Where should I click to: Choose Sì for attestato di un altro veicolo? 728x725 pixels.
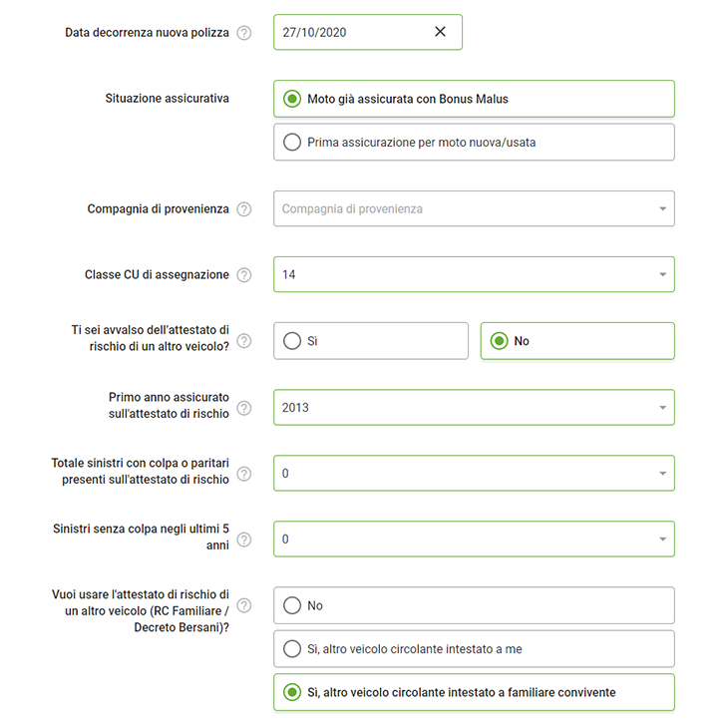(292, 341)
